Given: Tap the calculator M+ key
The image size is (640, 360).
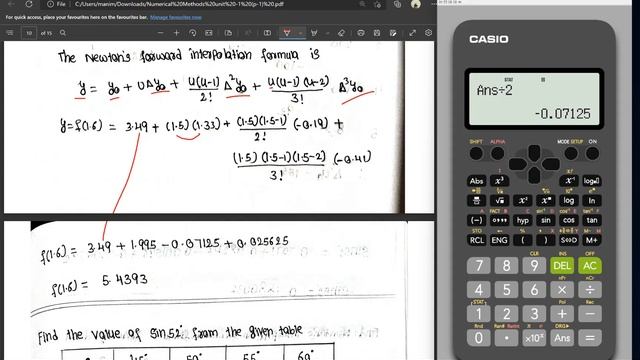Looking at the screenshot, I should point(591,240).
